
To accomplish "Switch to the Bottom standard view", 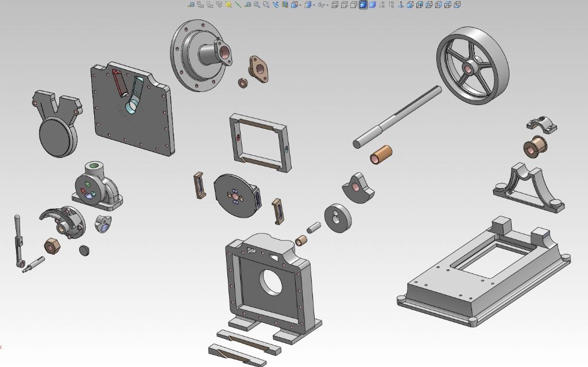I will [x=457, y=5].
